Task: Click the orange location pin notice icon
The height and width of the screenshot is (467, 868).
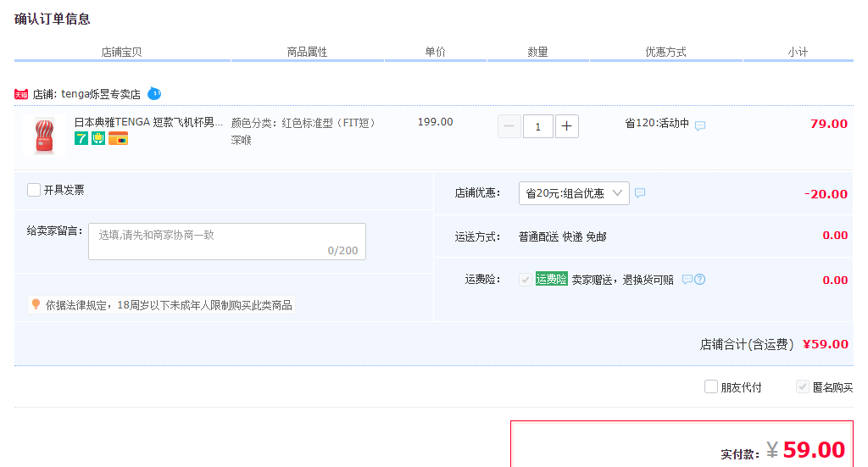Action: pyautogui.click(x=36, y=304)
